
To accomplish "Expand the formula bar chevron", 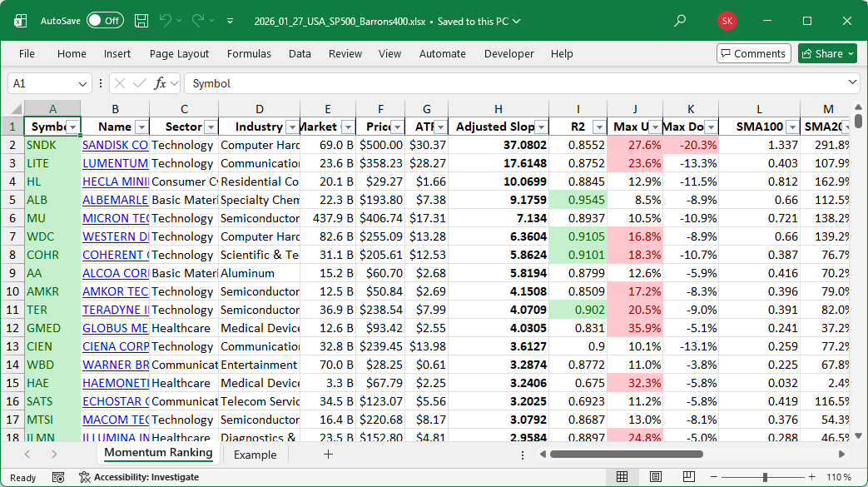I will click(x=852, y=83).
